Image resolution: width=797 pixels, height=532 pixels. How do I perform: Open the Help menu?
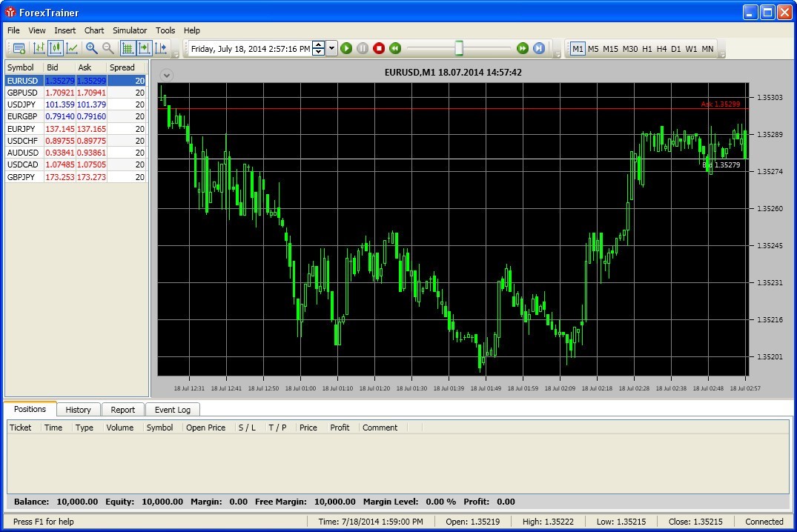191,30
